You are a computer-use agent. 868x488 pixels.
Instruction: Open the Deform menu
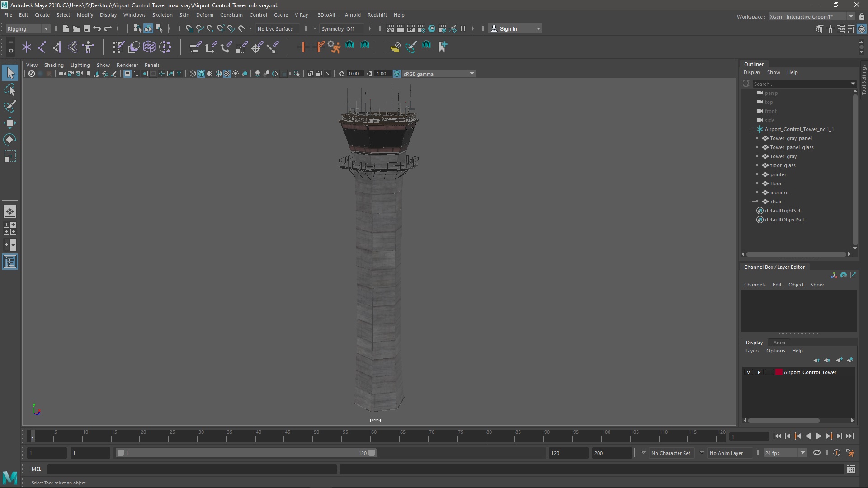click(204, 15)
